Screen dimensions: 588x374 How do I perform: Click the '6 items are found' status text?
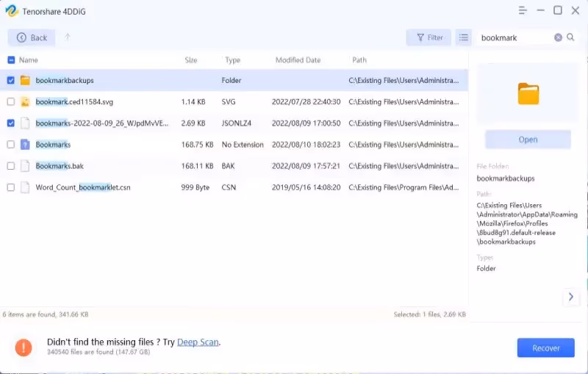[x=46, y=314]
